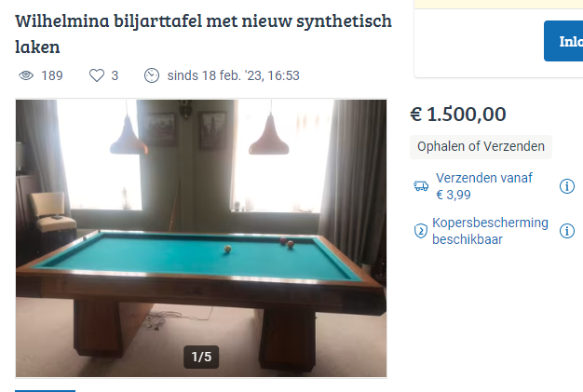Open the Kopersbescherming beschikbaar link
The height and width of the screenshot is (392, 583).
(x=490, y=231)
